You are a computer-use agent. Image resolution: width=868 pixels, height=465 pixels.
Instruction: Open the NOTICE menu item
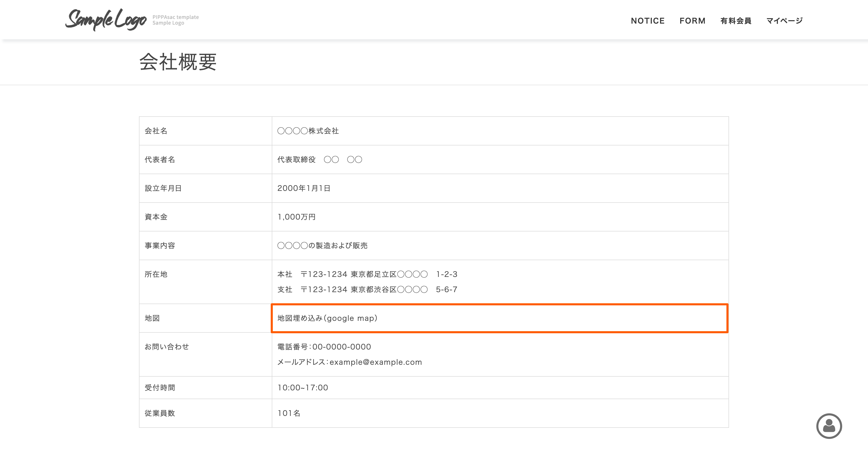coord(647,21)
